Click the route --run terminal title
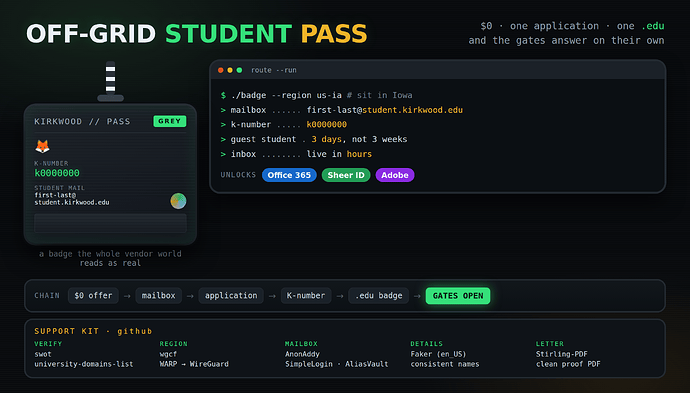690x393 pixels. 274,70
